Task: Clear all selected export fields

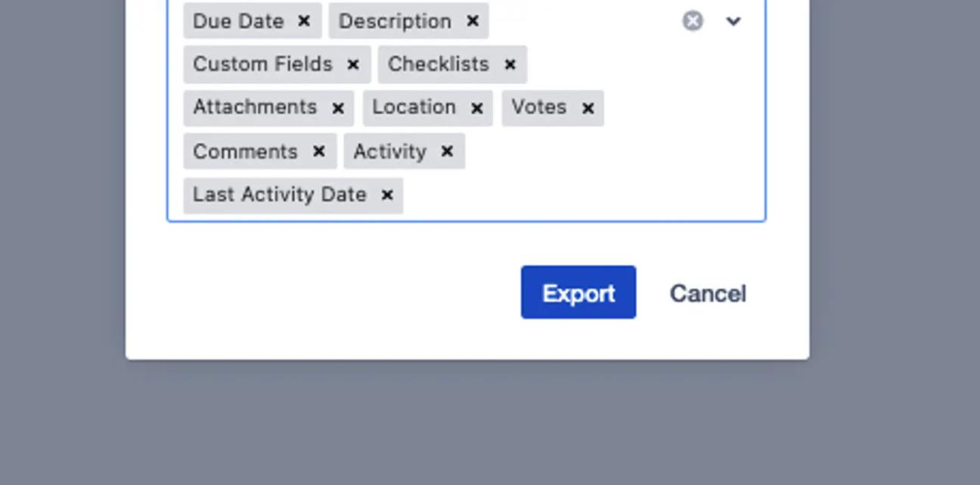Action: tap(692, 21)
